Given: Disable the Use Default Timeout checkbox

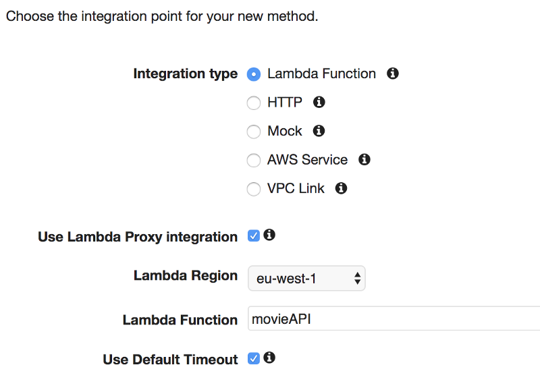Looking at the screenshot, I should click(254, 358).
